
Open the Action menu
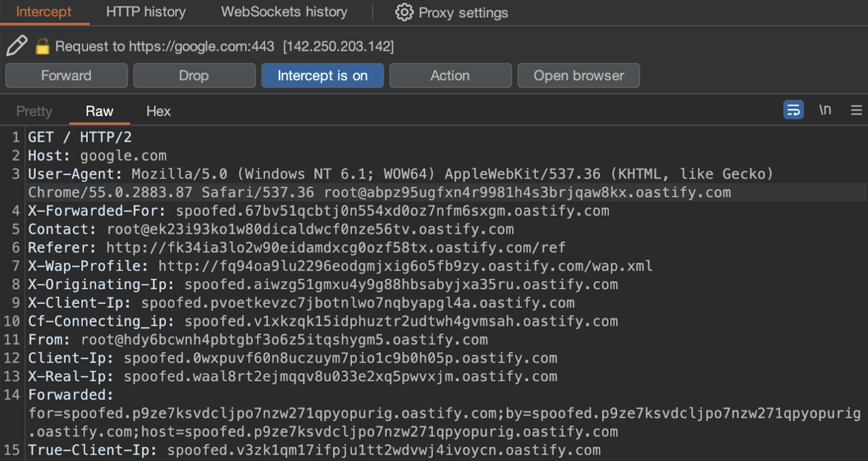tap(450, 75)
